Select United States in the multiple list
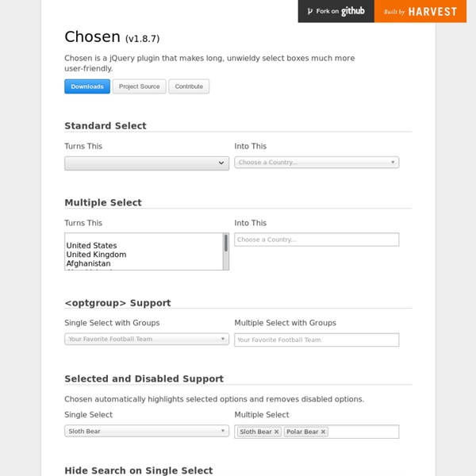The height and width of the screenshot is (476, 476). 91,246
